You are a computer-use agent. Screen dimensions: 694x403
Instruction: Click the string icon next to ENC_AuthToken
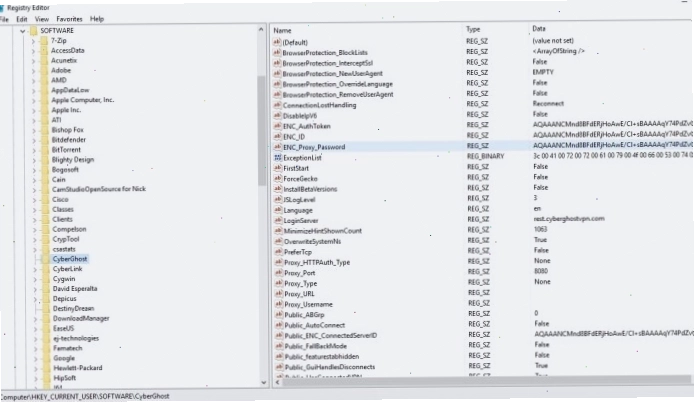pos(278,126)
